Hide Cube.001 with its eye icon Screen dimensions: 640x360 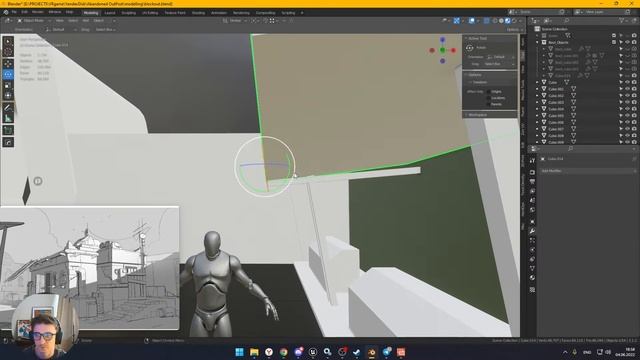[x=627, y=89]
